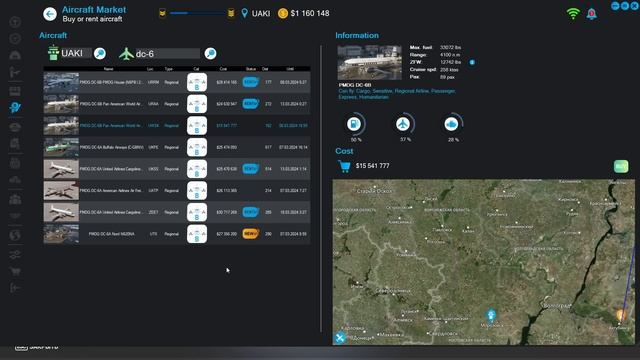
Task: Click the 617 distance value in Buffalo row
Action: pyautogui.click(x=268, y=147)
